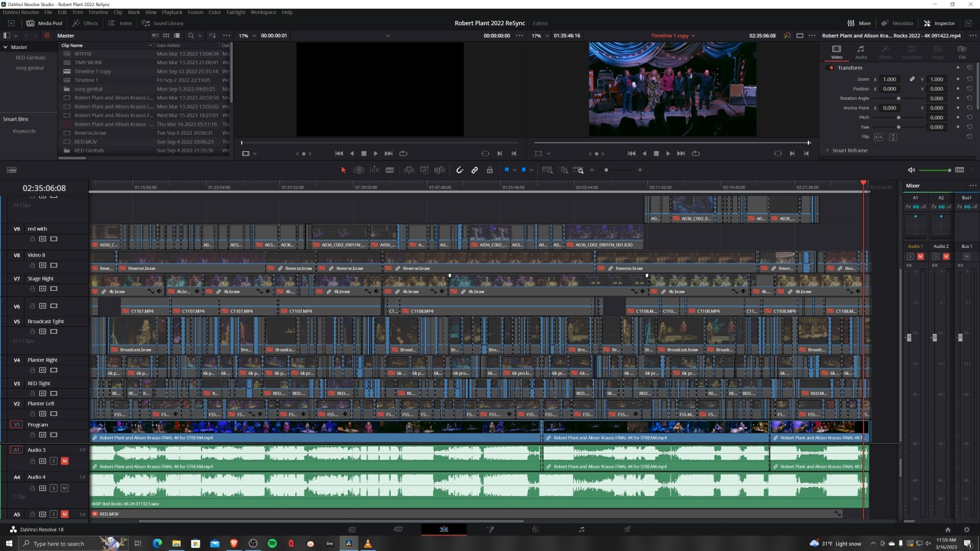Expand the Smart Reframe section
The width and height of the screenshot is (980, 551).
(827, 150)
